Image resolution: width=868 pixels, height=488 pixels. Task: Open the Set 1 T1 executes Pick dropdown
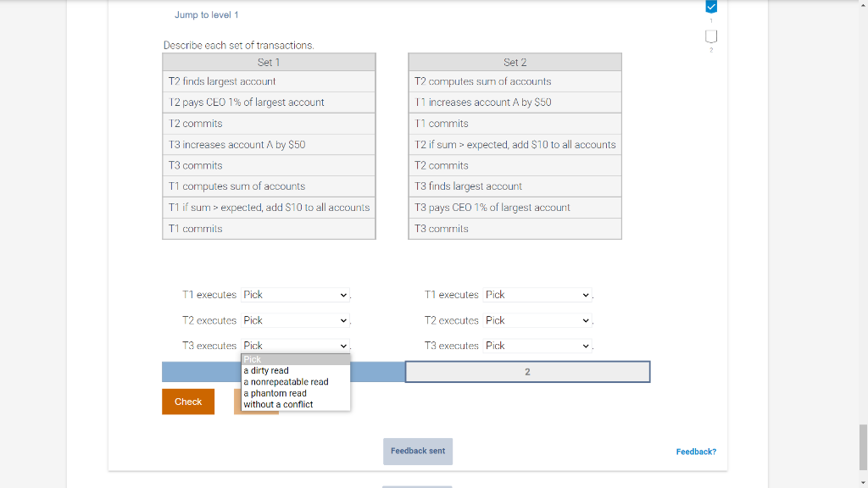[x=294, y=295]
